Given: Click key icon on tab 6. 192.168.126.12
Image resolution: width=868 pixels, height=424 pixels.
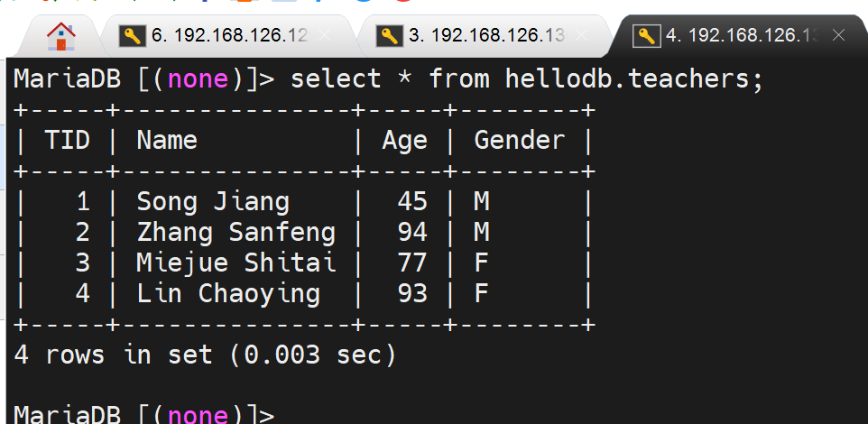Looking at the screenshot, I should (x=133, y=36).
